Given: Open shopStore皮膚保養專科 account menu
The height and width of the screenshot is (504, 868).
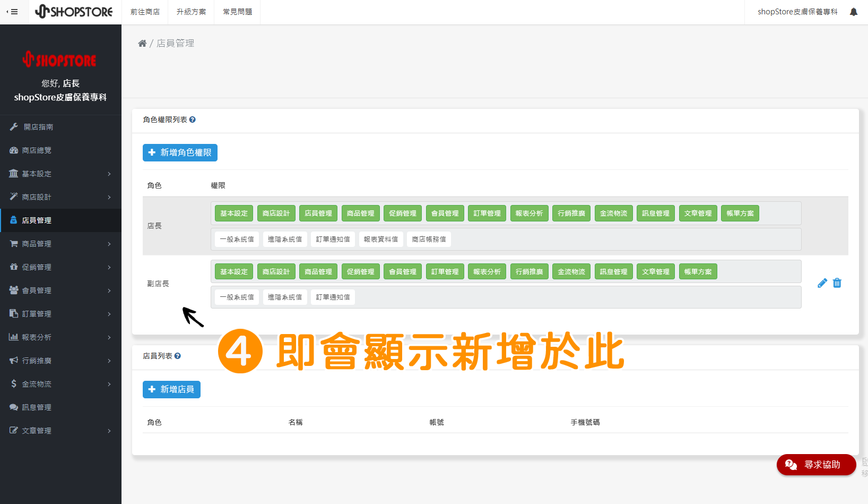Looking at the screenshot, I should click(x=797, y=12).
